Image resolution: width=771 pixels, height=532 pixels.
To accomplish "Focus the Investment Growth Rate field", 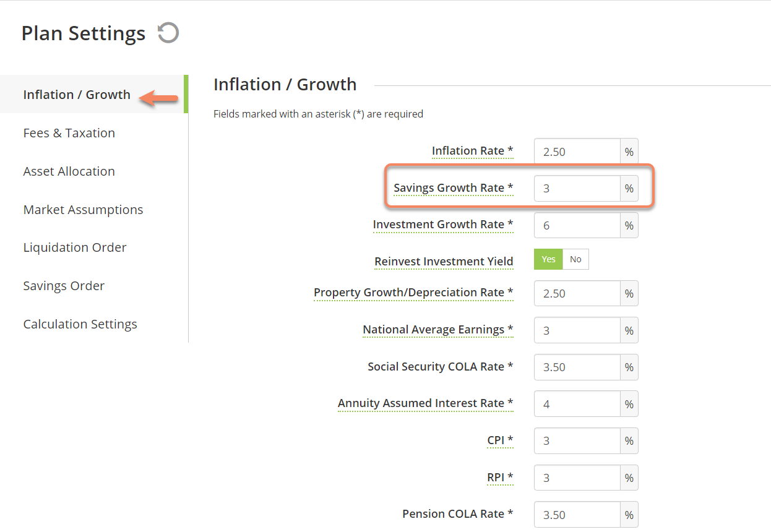I will (577, 226).
